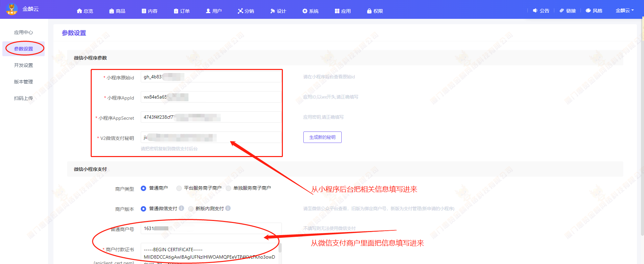The width and height of the screenshot is (644, 264).
Task: Click the speaker icon beside 公告
Action: click(535, 10)
